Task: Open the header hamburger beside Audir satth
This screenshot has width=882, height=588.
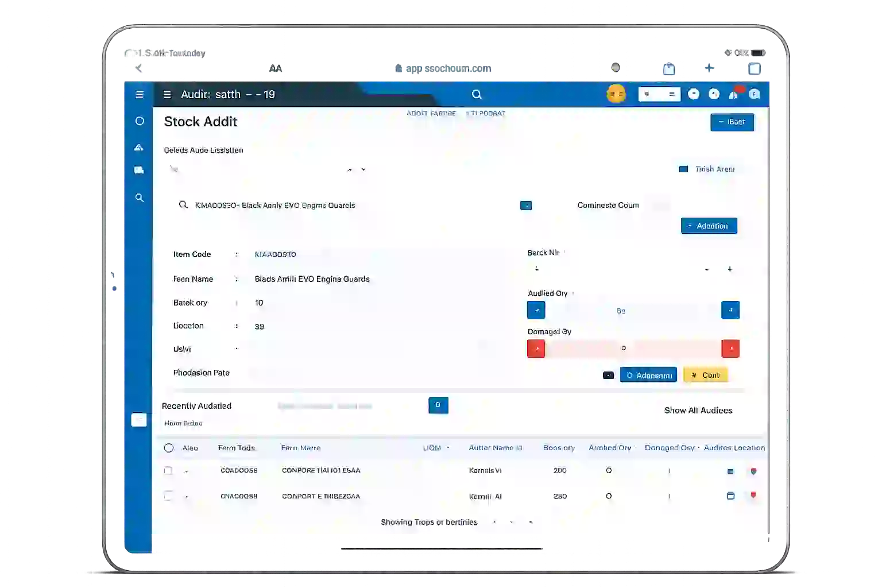Action: (167, 94)
